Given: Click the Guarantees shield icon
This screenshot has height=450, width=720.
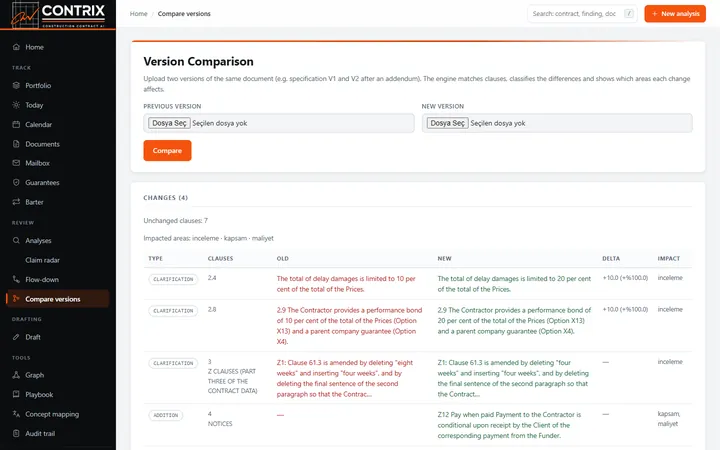Looking at the screenshot, I should click(x=16, y=182).
